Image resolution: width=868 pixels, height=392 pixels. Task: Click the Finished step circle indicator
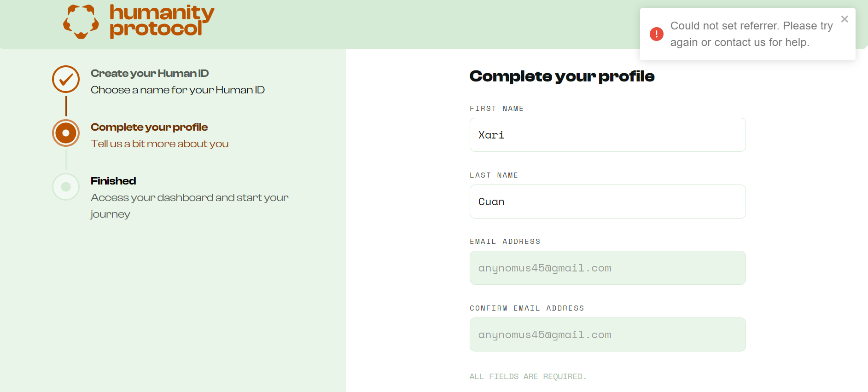tap(66, 187)
